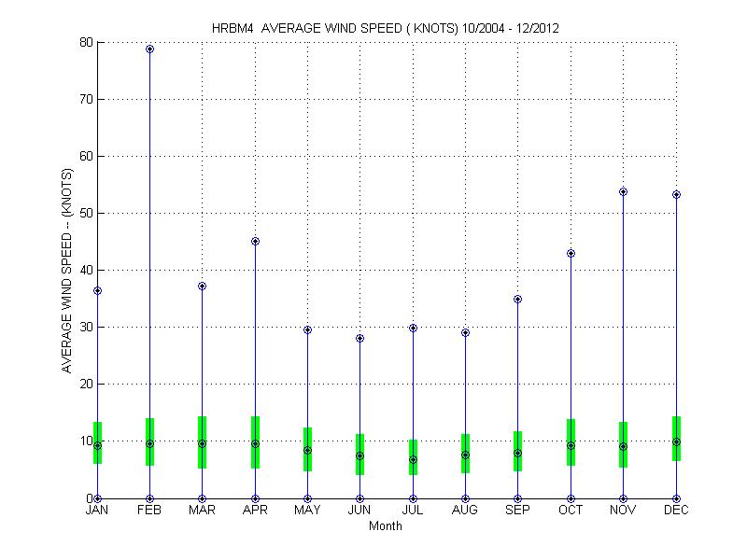Click the AUG month label

tap(465, 510)
